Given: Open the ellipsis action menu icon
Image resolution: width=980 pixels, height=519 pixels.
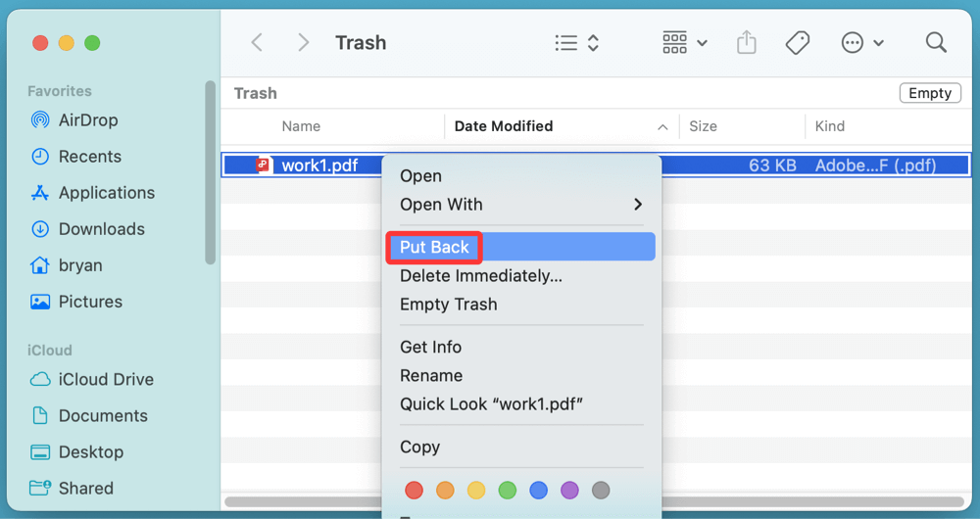Looking at the screenshot, I should (x=852, y=42).
